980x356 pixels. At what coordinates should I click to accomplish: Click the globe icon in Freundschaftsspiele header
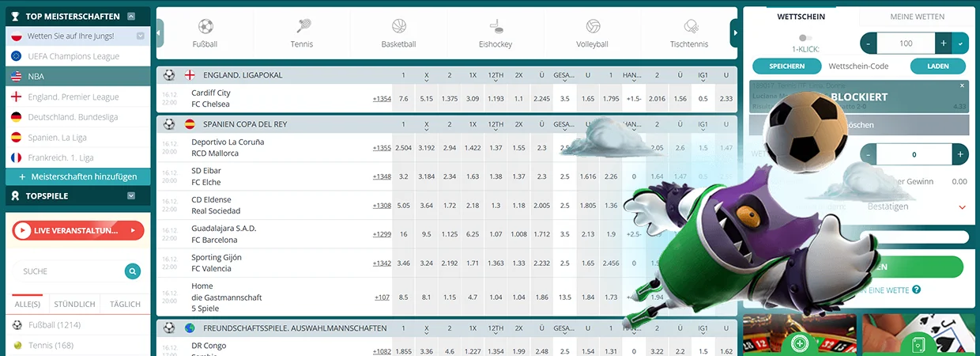(190, 328)
